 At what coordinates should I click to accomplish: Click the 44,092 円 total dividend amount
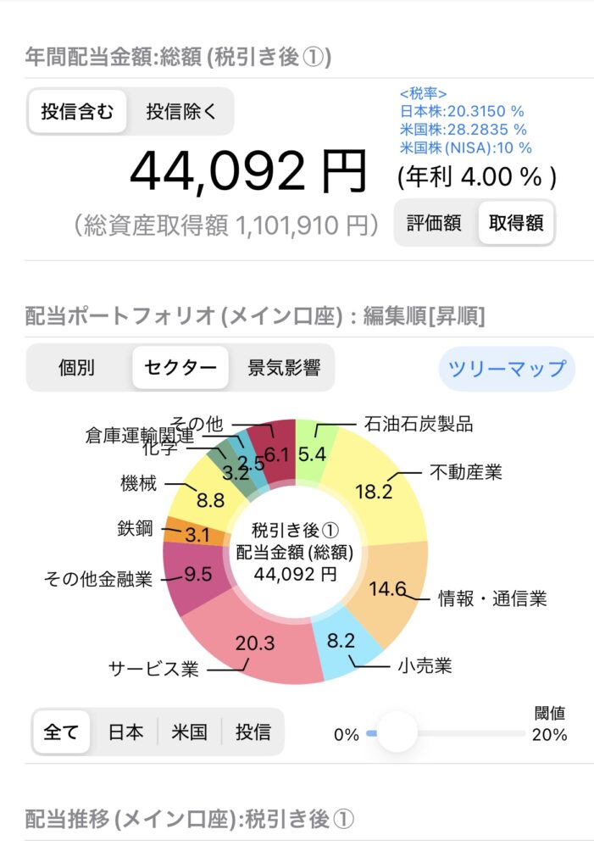[x=248, y=171]
